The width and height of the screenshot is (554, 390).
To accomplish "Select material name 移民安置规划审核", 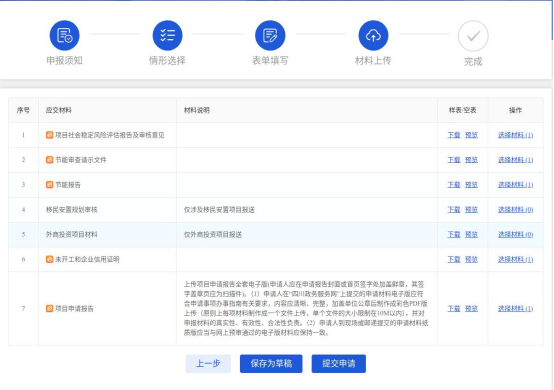I will click(72, 209).
